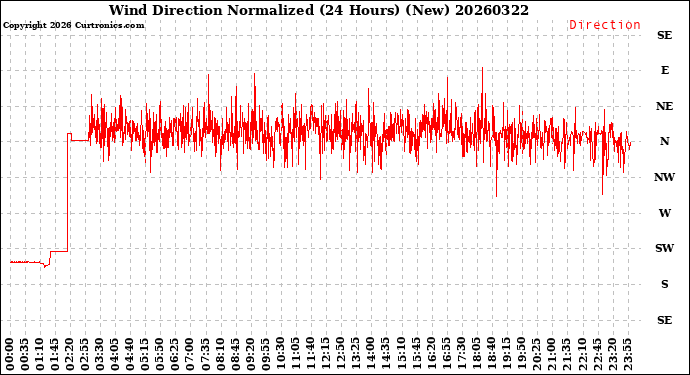
Task: Click the "02:55" time label
Action: click(85, 354)
